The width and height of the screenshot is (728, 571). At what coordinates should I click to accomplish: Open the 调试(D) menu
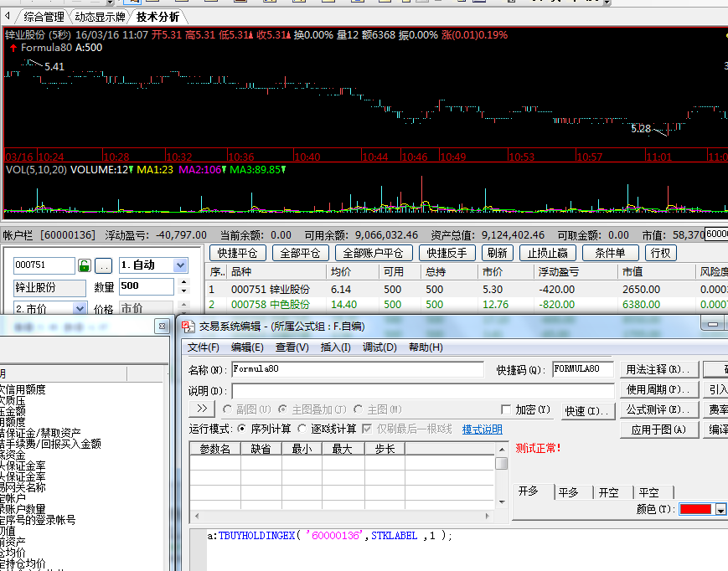point(379,347)
